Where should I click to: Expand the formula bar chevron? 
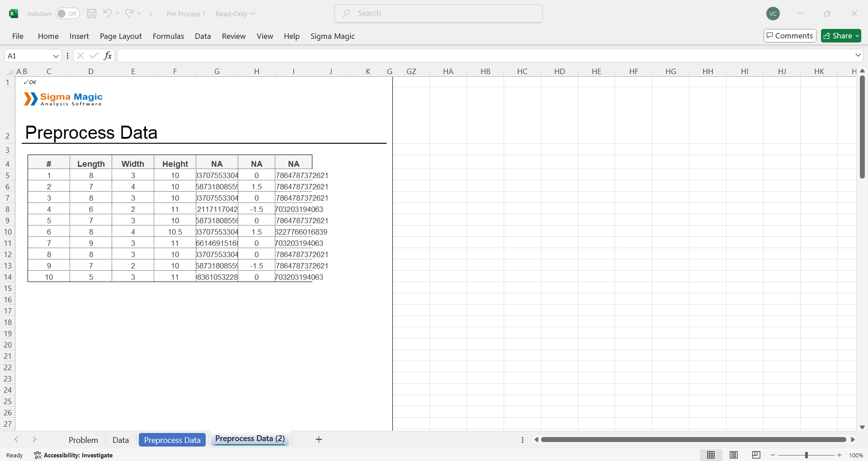(x=858, y=55)
